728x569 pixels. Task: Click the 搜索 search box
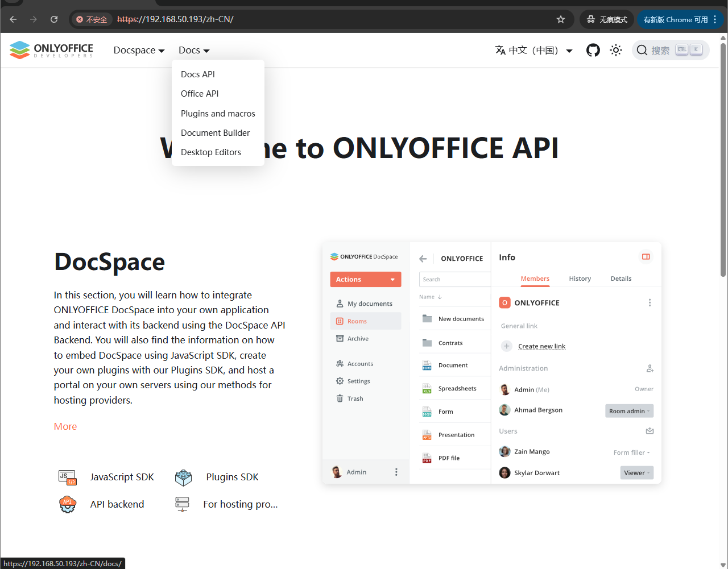[671, 50]
